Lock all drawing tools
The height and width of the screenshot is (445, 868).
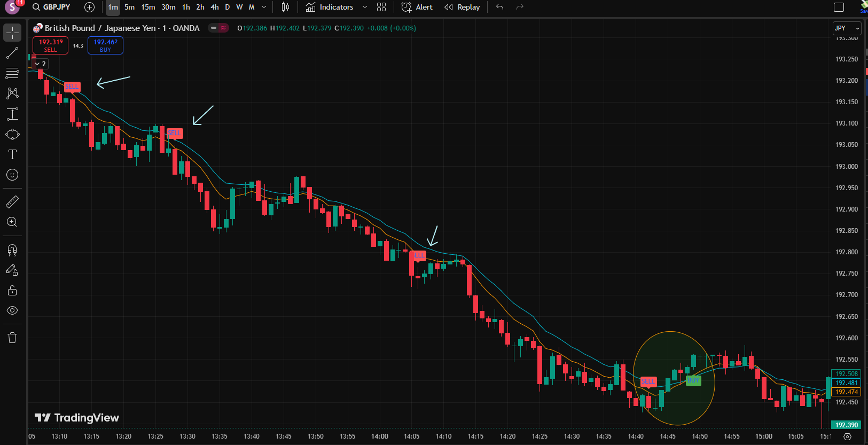point(12,291)
